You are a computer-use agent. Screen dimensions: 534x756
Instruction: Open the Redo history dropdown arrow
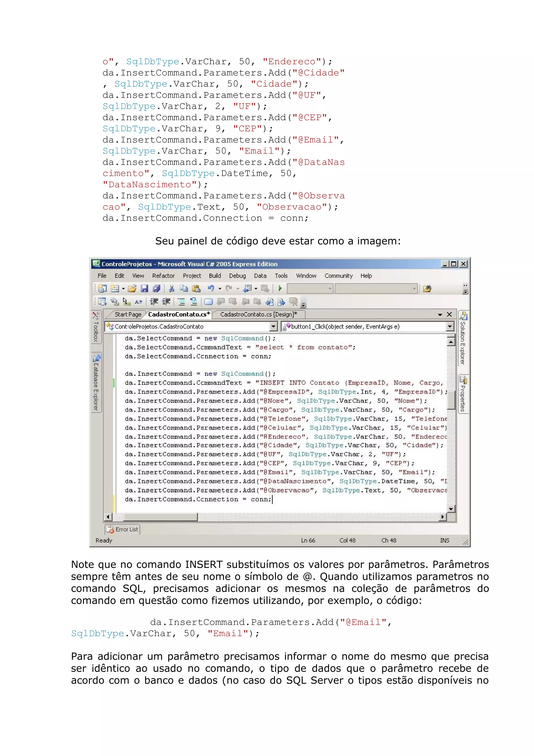[237, 289]
